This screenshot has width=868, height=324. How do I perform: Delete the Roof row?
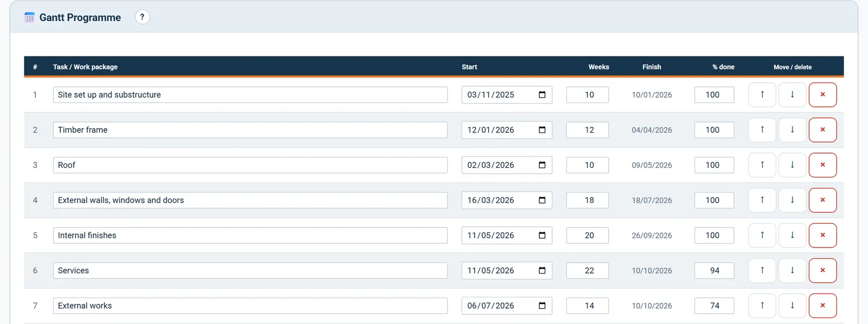click(x=822, y=165)
